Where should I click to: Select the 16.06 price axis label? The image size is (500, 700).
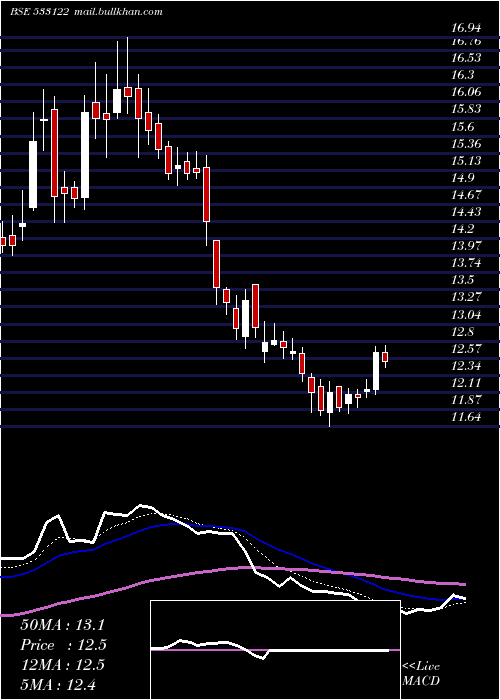[466, 92]
